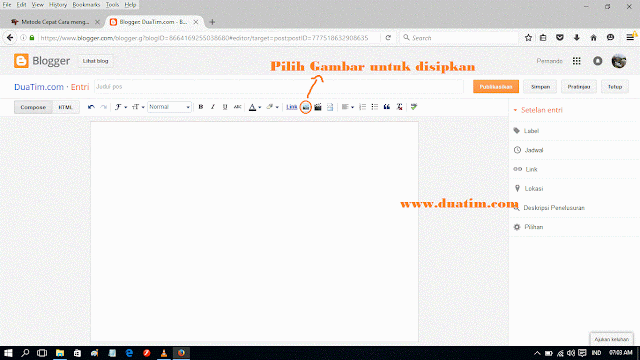This screenshot has height=360, width=640.
Task: Click inside the post body editor
Action: [x=254, y=231]
